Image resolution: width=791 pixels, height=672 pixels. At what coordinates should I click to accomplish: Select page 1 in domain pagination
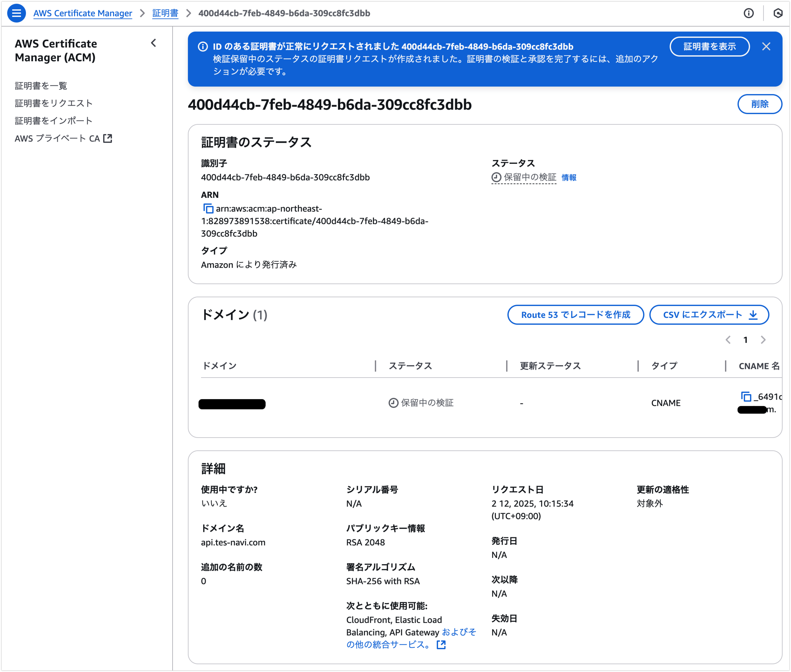745,340
